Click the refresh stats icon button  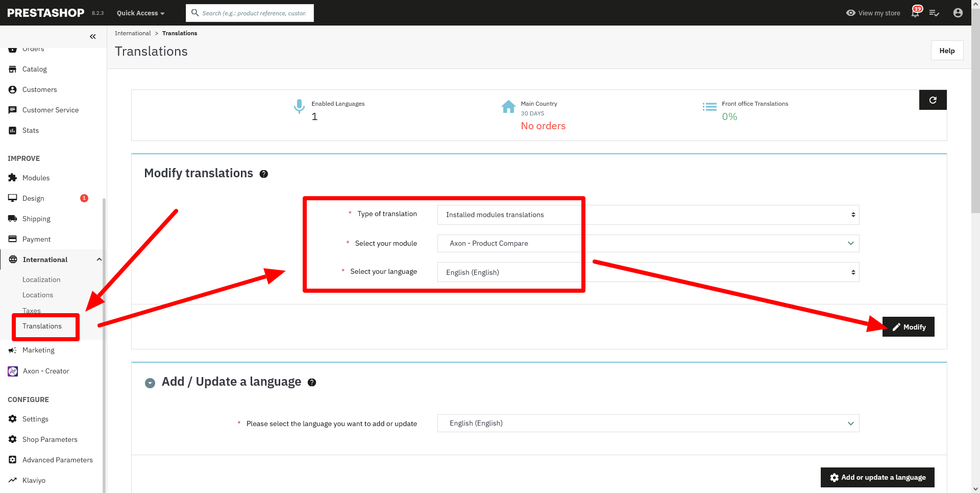tap(933, 100)
